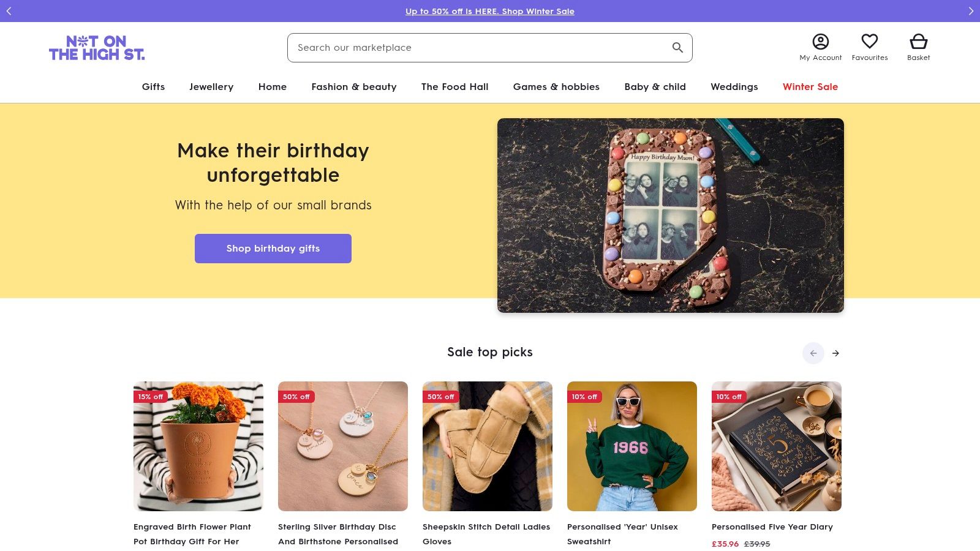Open the Games & hobbies menu
The width and height of the screenshot is (980, 551).
coord(556,87)
